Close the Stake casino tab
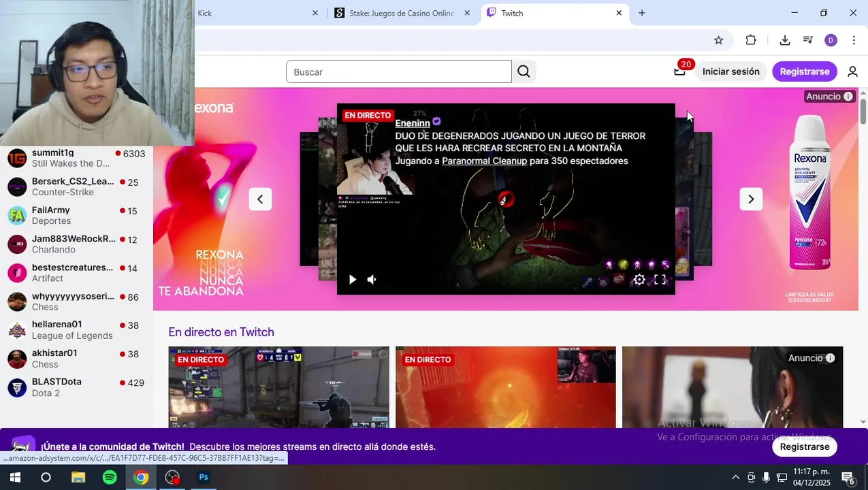868x490 pixels. pyautogui.click(x=467, y=13)
